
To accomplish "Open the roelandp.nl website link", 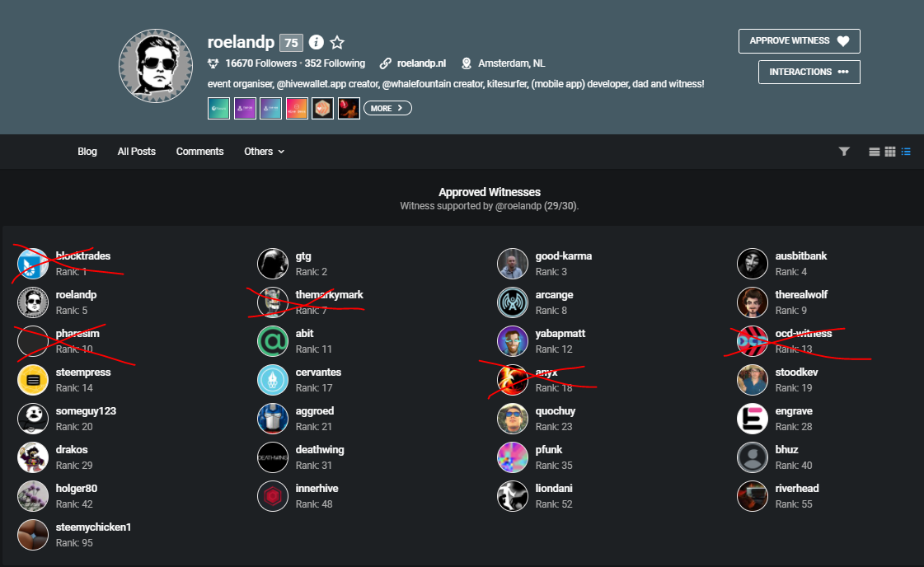I will [421, 63].
